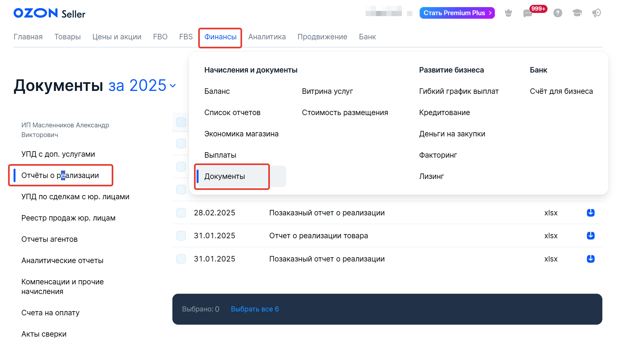Tick the checkbox for the 31.01.2025 Позаказный отчет
The width and height of the screenshot is (634, 364).
point(181,259)
